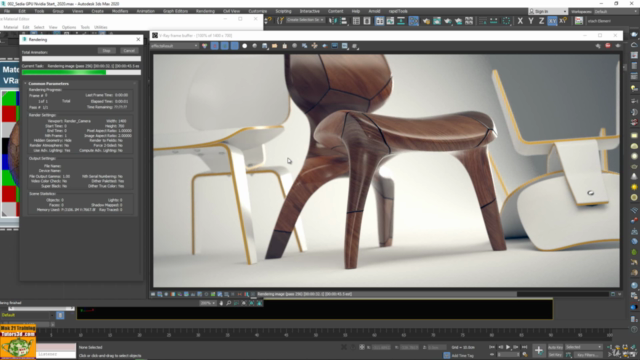Click the Align tool icon

point(344,21)
